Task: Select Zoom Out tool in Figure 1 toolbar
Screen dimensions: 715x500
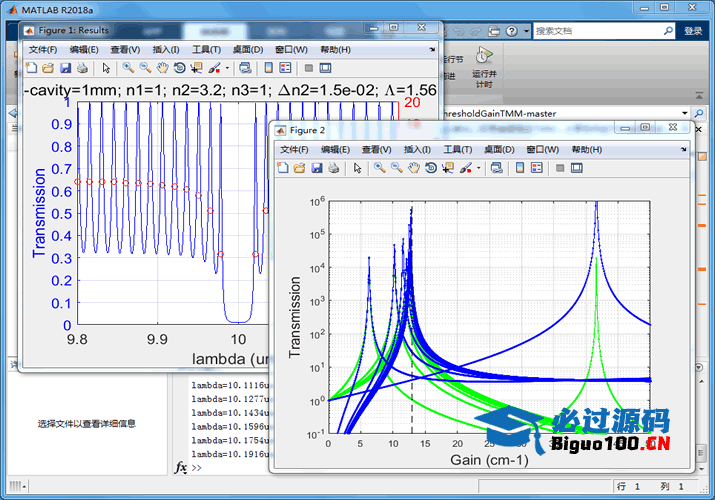Action: (x=145, y=68)
